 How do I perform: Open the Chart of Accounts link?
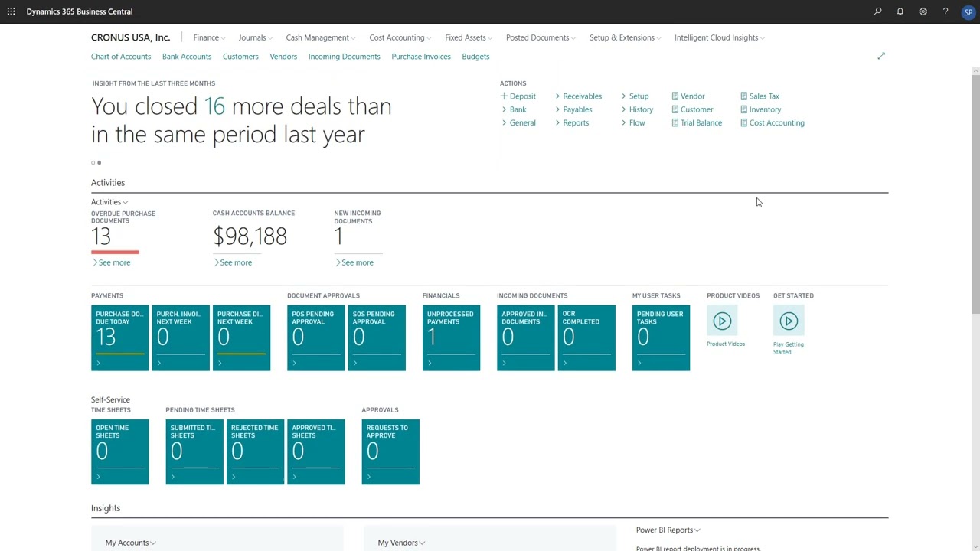(121, 57)
